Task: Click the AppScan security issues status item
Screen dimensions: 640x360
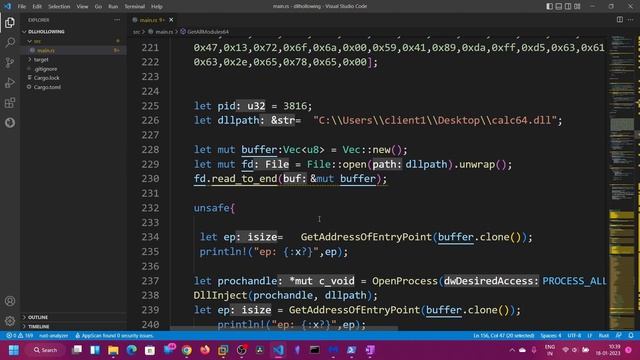Action: tap(114, 336)
